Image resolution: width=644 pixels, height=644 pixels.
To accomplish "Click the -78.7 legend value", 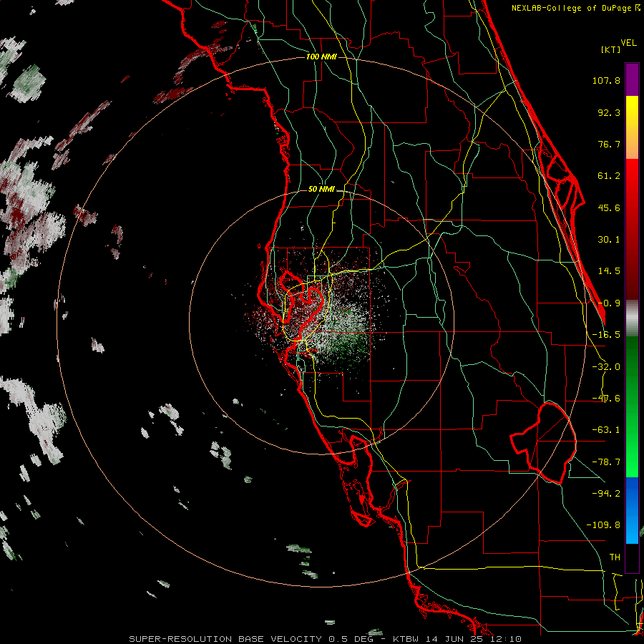I will point(606,462).
